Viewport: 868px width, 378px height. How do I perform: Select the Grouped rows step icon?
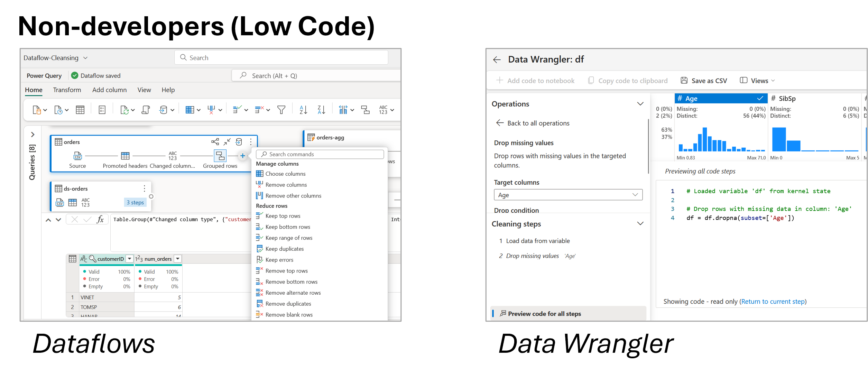[220, 156]
